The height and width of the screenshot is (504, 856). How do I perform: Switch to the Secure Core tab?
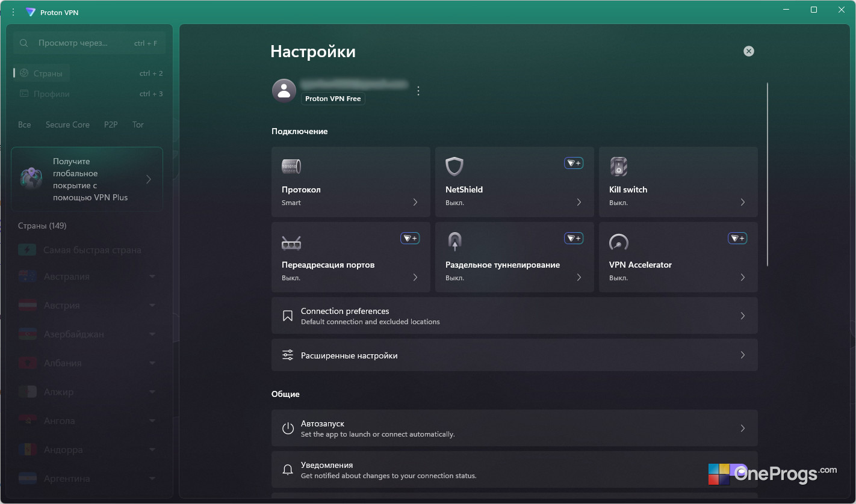tap(67, 124)
